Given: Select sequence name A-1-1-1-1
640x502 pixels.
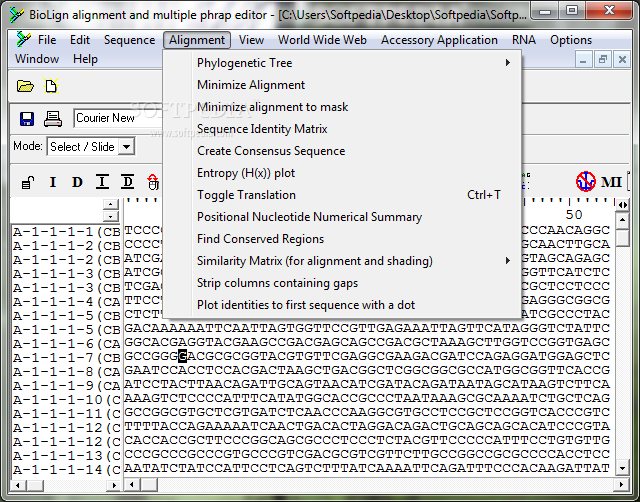Looking at the screenshot, I should pos(67,232).
